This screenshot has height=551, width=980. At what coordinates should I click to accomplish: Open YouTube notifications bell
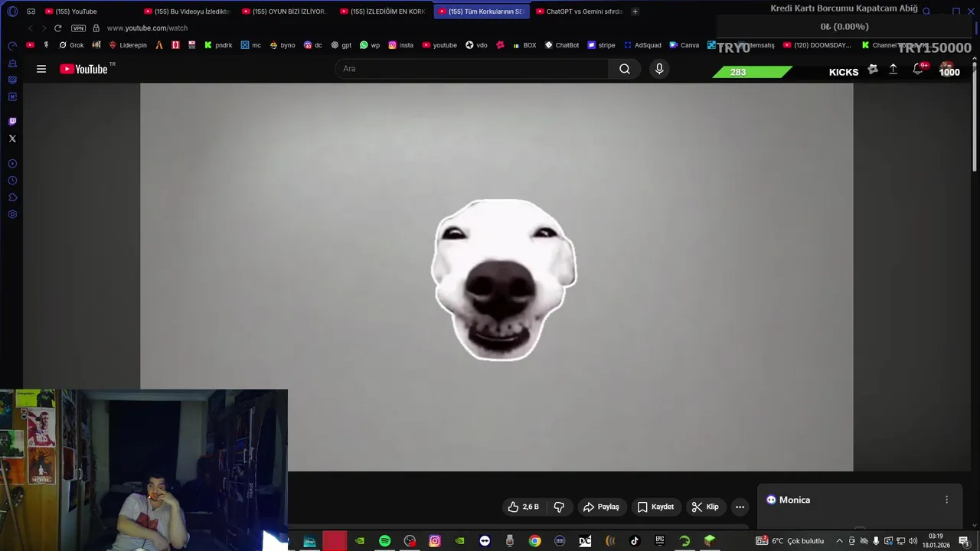coord(918,69)
